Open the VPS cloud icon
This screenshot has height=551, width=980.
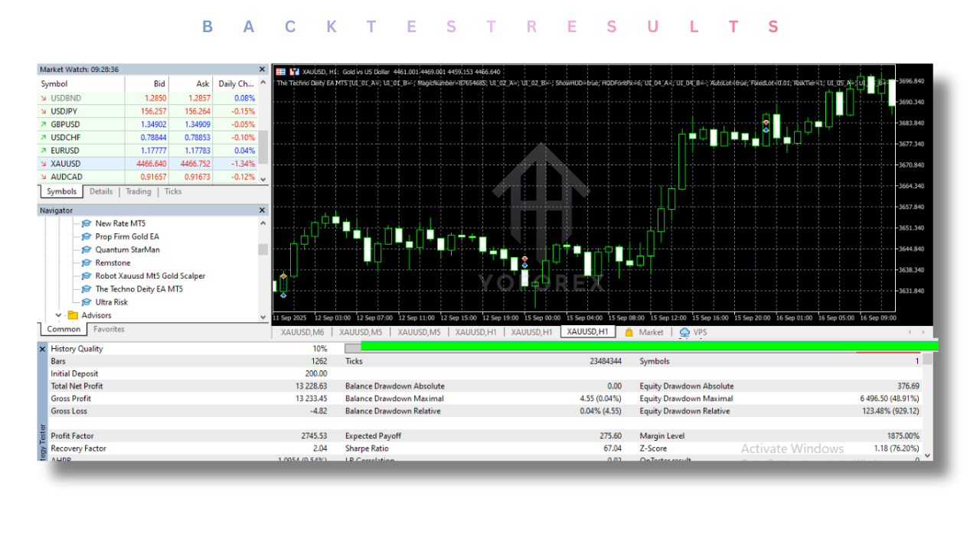pyautogui.click(x=684, y=332)
